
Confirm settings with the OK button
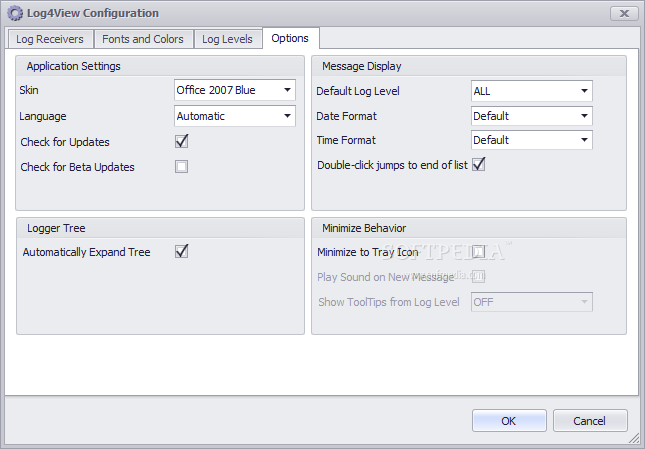tap(509, 421)
